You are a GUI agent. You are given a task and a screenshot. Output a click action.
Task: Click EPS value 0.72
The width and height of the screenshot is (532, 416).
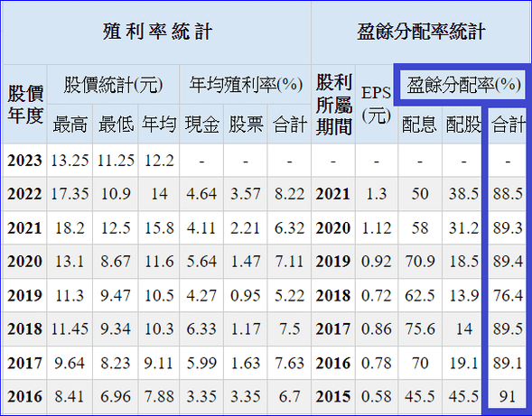coord(377,296)
